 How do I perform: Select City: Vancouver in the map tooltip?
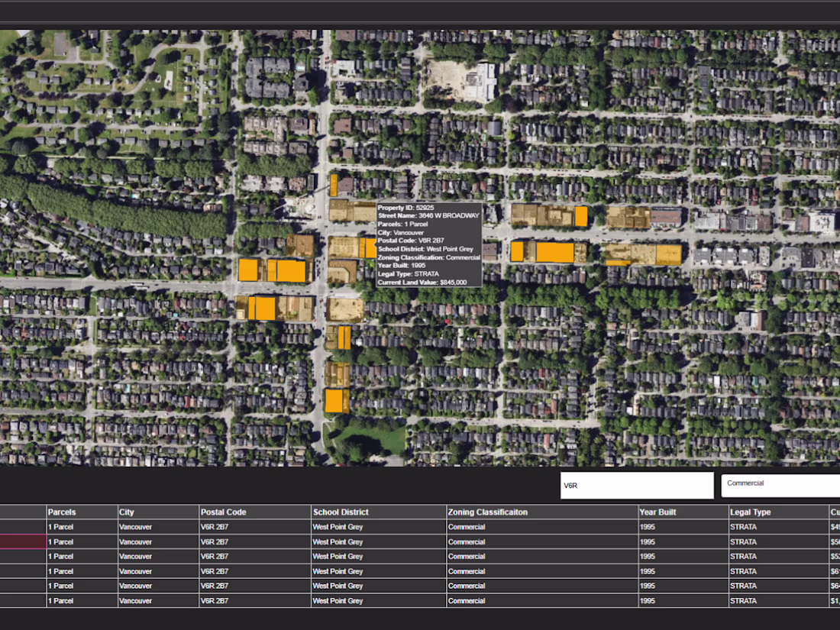400,232
